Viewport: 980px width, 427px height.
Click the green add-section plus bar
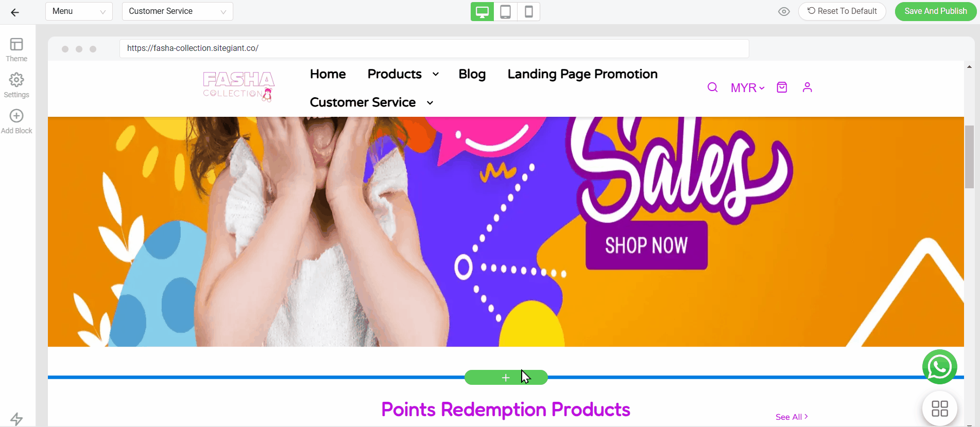tap(506, 378)
